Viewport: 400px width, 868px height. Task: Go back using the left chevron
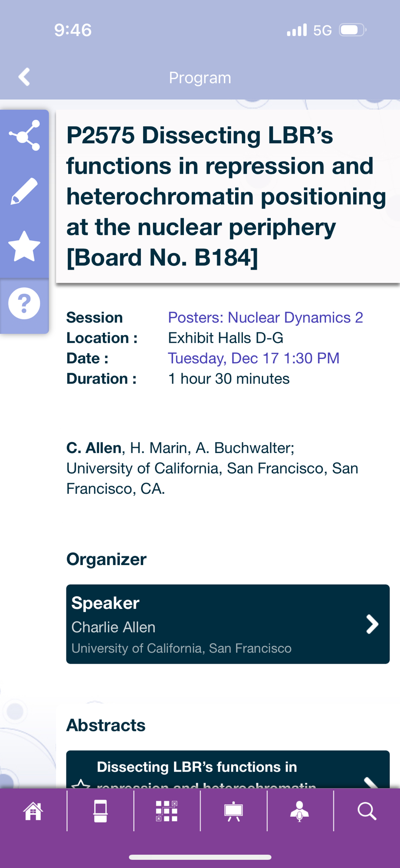24,77
